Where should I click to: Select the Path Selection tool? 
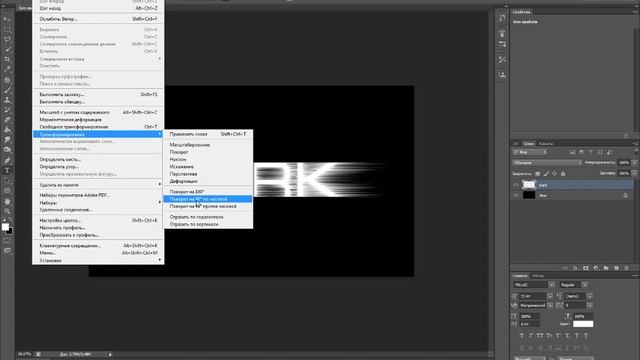tap(7, 180)
